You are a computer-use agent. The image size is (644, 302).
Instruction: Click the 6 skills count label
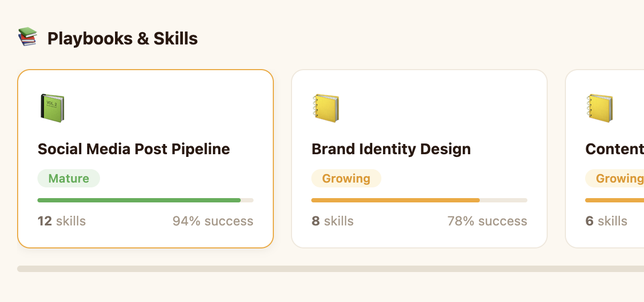pyautogui.click(x=606, y=221)
